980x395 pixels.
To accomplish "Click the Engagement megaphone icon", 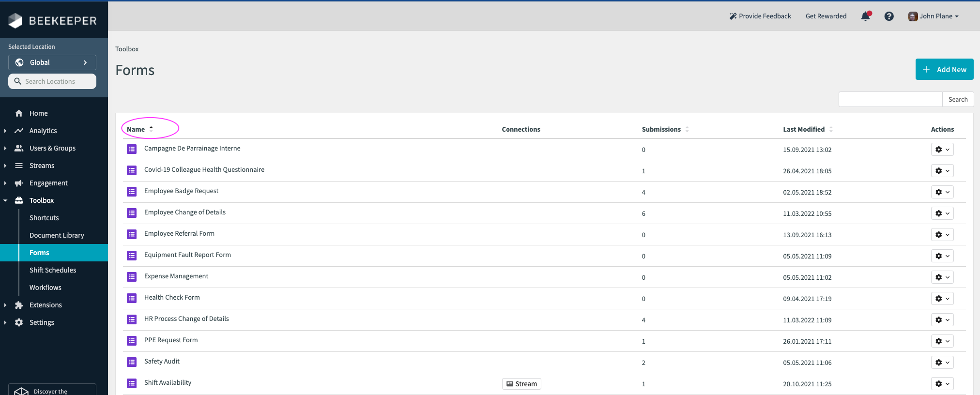I will pyautogui.click(x=19, y=183).
